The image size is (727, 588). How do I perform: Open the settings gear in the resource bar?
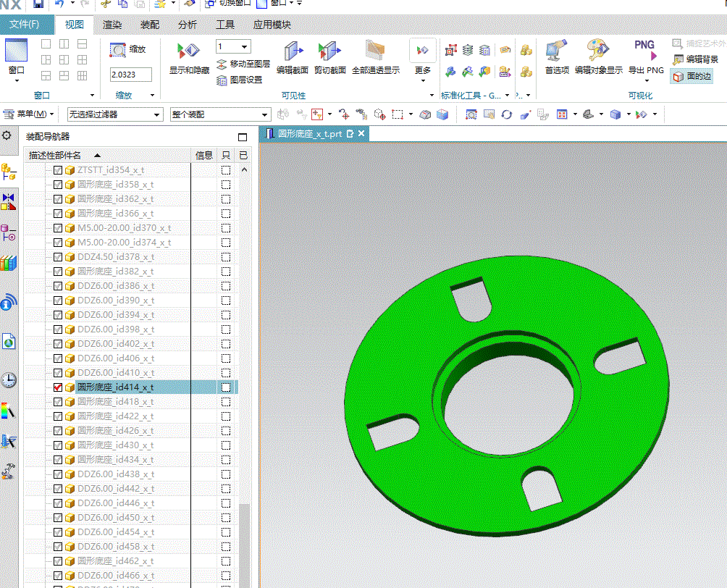click(7, 136)
